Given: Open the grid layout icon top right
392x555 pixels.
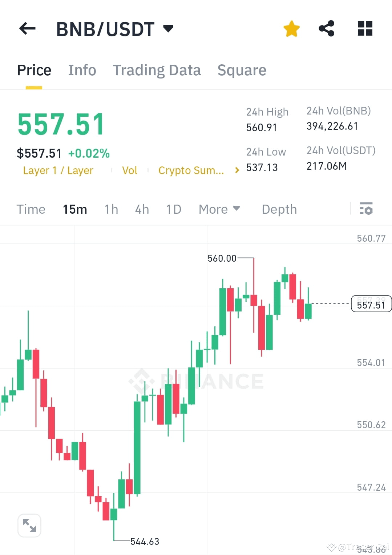Looking at the screenshot, I should click(364, 28).
